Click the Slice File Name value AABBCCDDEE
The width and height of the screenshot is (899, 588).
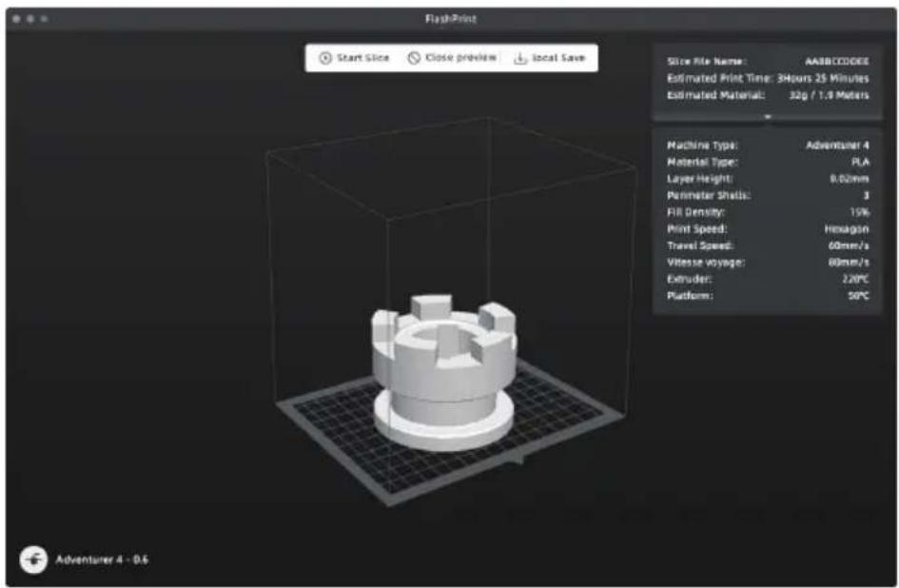[836, 62]
